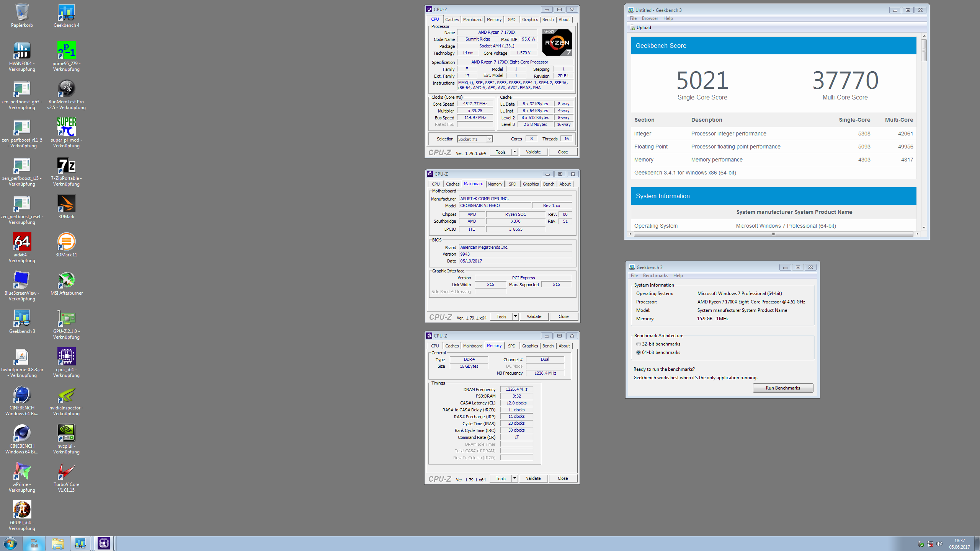This screenshot has width=980, height=551.
Task: Click Validate in the Memory CPU-Z window
Action: (x=533, y=478)
